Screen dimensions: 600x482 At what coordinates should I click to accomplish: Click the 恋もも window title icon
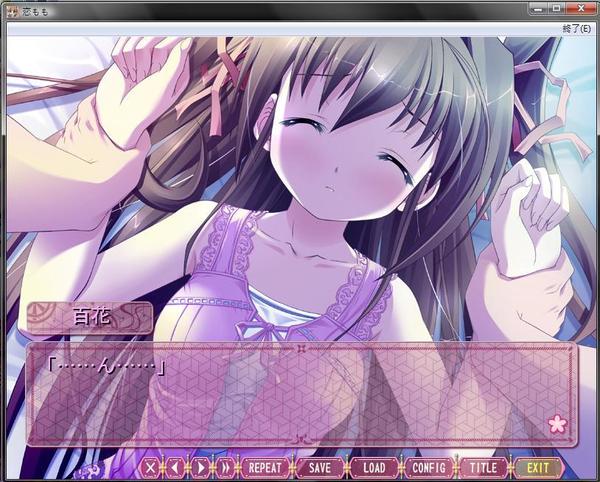pos(12,11)
